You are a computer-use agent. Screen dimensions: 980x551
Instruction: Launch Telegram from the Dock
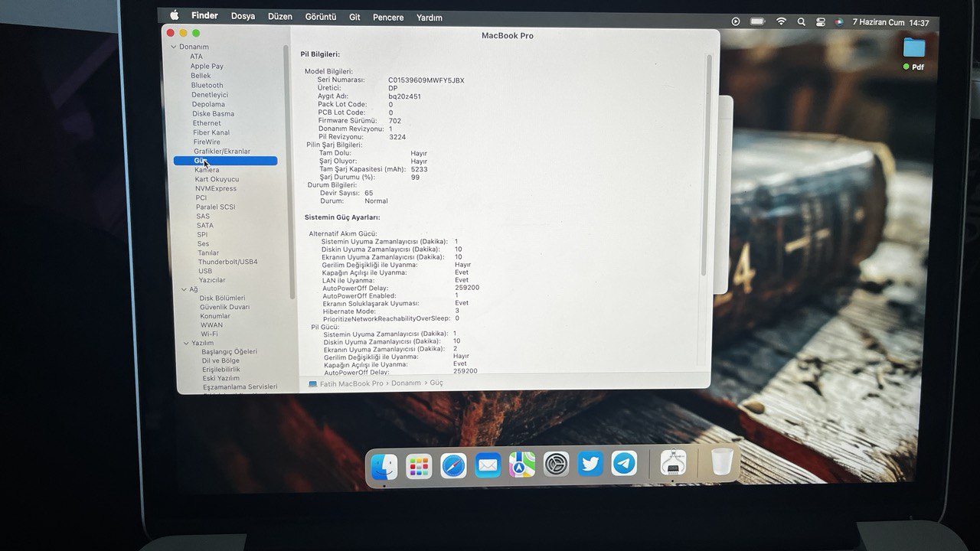[625, 463]
